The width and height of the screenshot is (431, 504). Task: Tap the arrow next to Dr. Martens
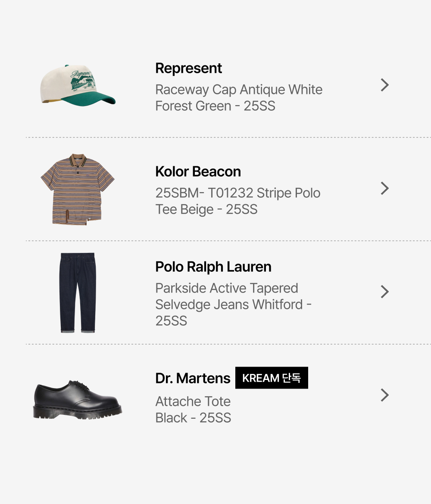(x=385, y=395)
